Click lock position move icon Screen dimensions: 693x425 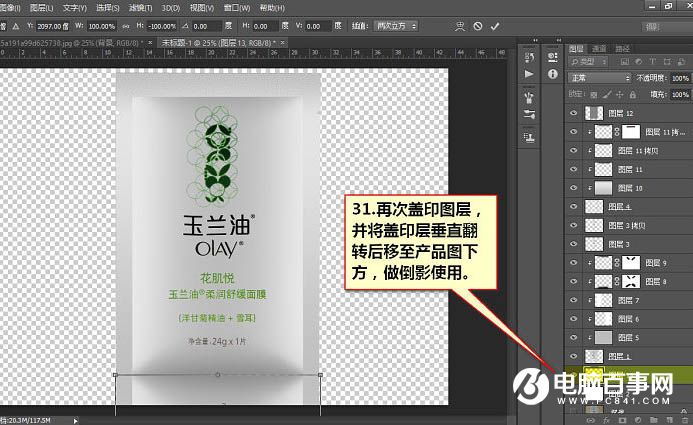[x=620, y=95]
